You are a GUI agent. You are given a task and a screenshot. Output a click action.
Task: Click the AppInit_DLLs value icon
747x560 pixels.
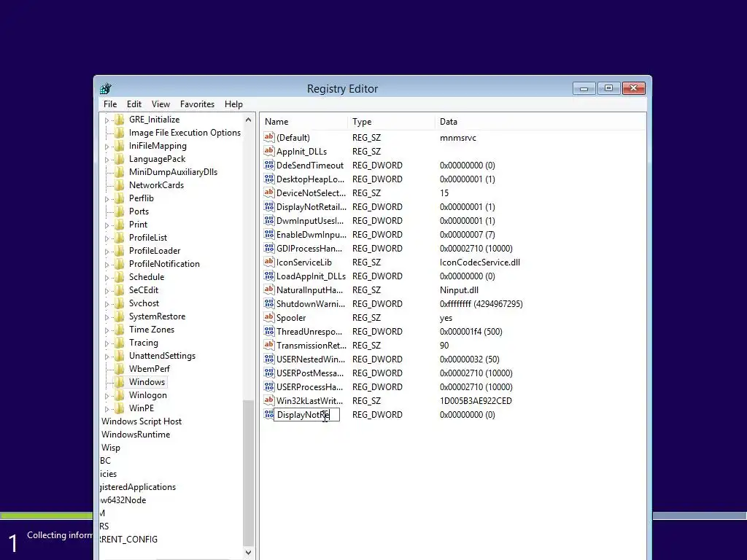point(268,151)
